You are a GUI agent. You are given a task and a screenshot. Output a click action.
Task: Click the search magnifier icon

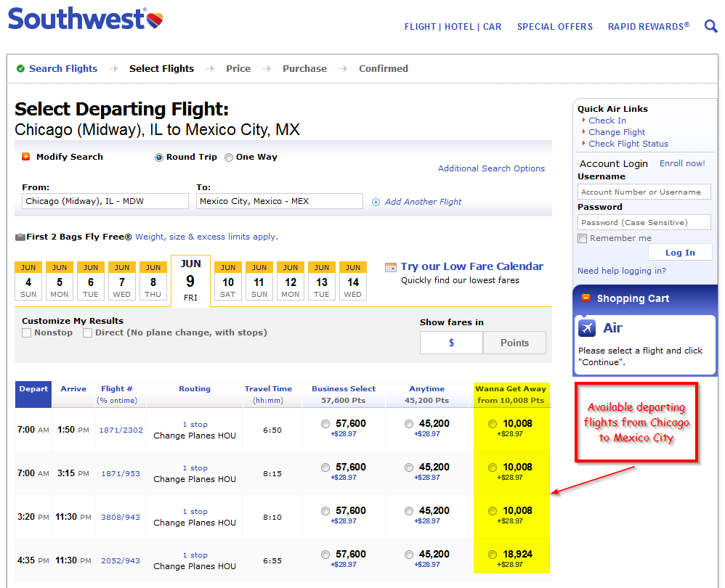pyautogui.click(x=710, y=26)
